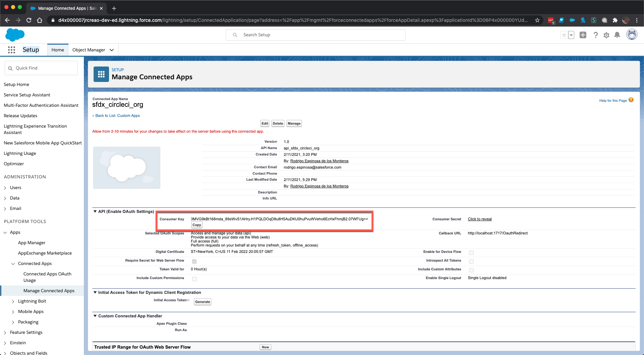Open the App Launcher grid icon
The width and height of the screenshot is (644, 355).
(11, 50)
